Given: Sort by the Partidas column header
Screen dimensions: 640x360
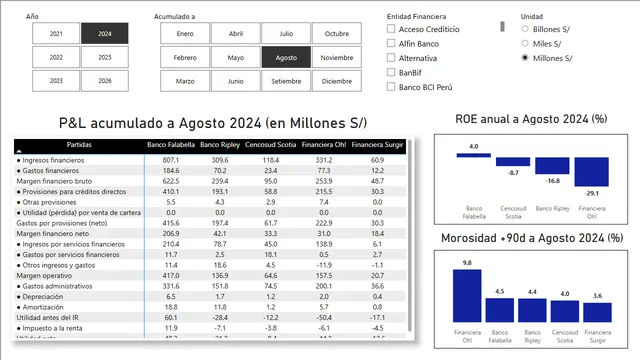Looking at the screenshot, I should (x=79, y=144).
